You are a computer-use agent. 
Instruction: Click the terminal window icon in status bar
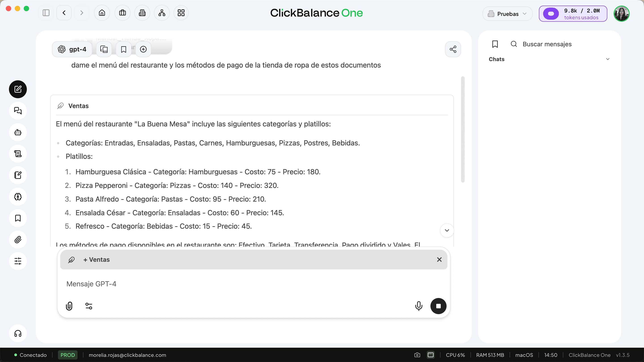tap(430, 355)
